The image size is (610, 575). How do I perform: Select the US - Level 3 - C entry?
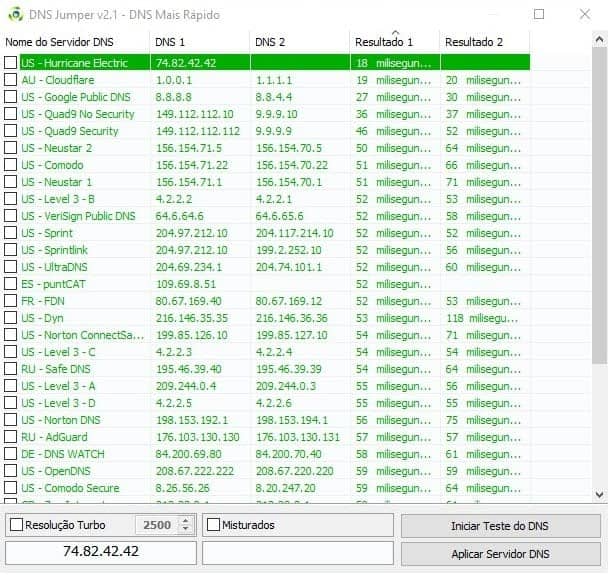58,352
